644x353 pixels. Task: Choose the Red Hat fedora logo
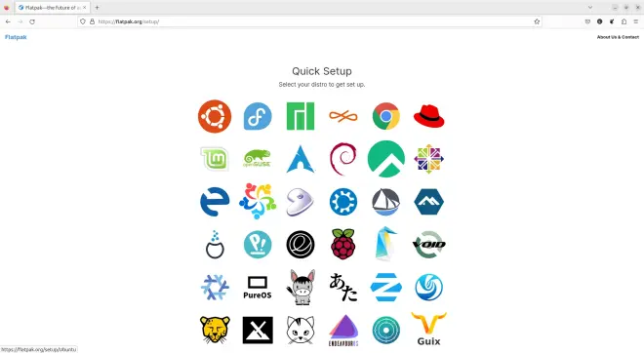(x=428, y=116)
